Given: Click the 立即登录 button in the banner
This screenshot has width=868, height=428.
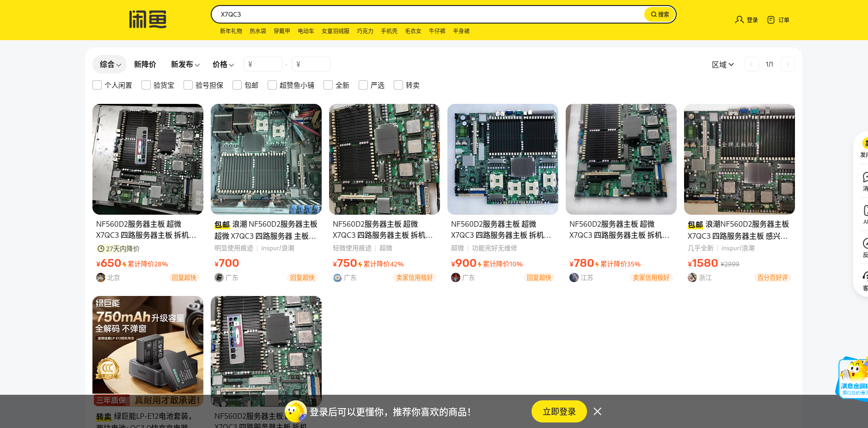Looking at the screenshot, I should click(x=559, y=411).
